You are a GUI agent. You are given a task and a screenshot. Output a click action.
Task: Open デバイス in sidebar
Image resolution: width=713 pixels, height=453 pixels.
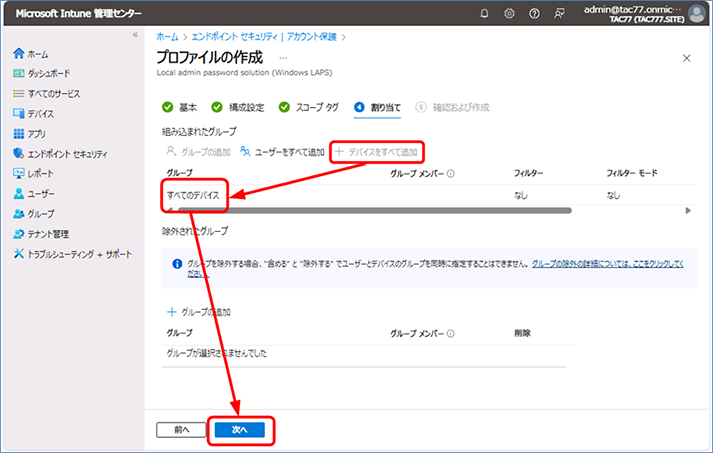pyautogui.click(x=34, y=114)
